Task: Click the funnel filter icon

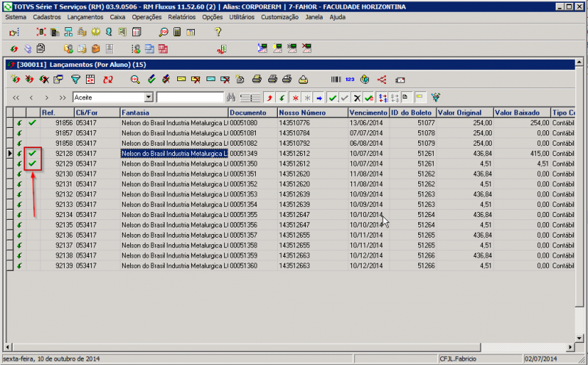Action: (x=75, y=79)
